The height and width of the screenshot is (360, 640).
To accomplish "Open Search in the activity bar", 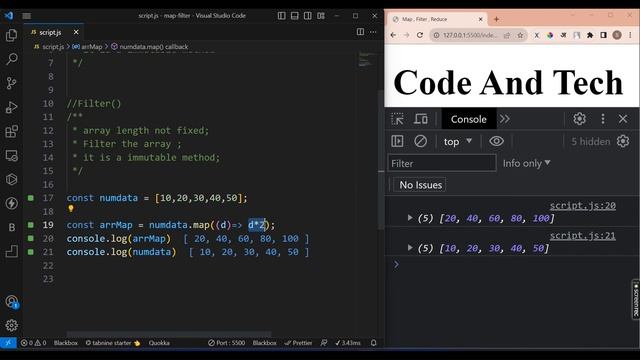I will [x=11, y=59].
